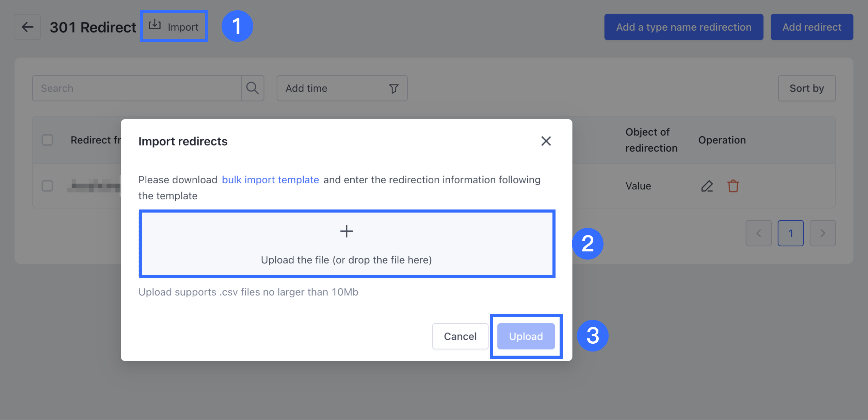Screen dimensions: 868x420
Task: Go to the previous page
Action: (759, 233)
